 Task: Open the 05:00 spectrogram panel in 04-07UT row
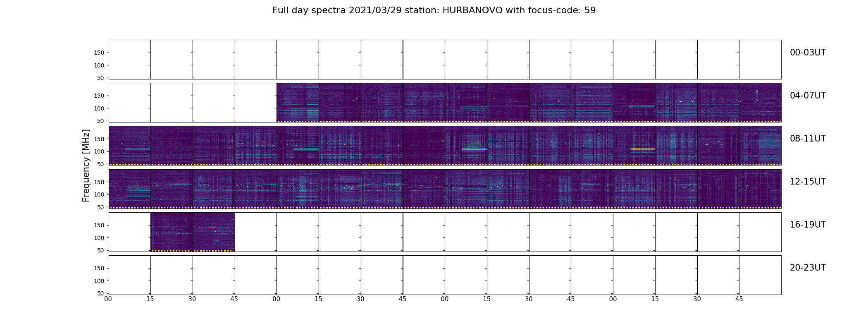(x=298, y=103)
